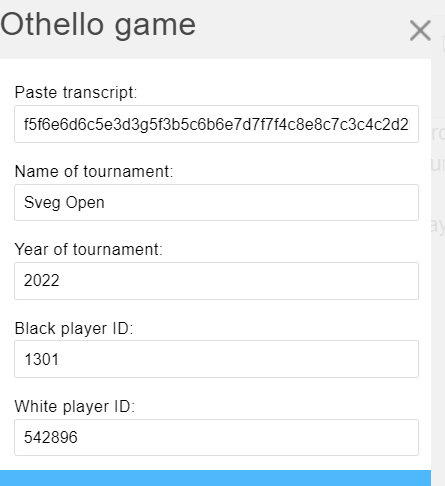The height and width of the screenshot is (486, 445).
Task: Click the "Othello game" dialog title
Action: [x=98, y=26]
